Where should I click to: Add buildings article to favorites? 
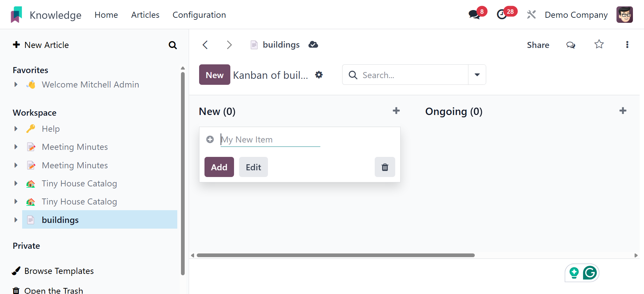(x=599, y=45)
